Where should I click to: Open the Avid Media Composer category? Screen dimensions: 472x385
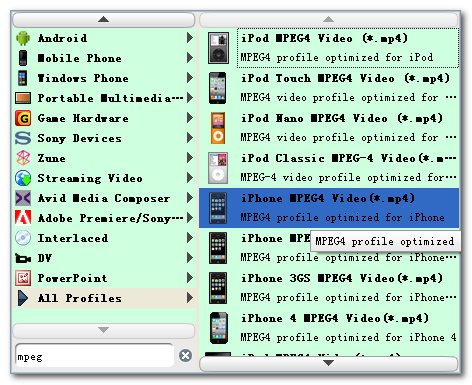coord(104,198)
